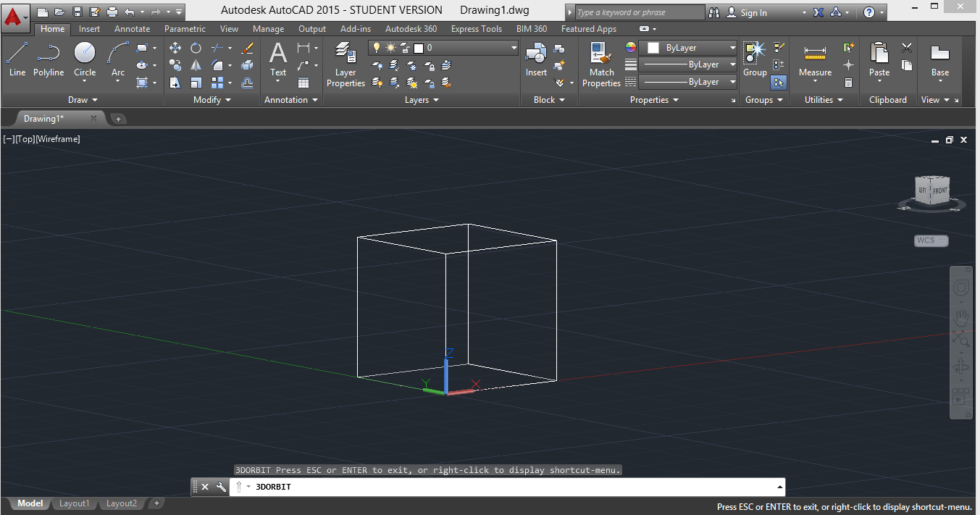Expand the Utilities panel
Image resolution: width=980 pixels, height=515 pixels.
pos(824,100)
